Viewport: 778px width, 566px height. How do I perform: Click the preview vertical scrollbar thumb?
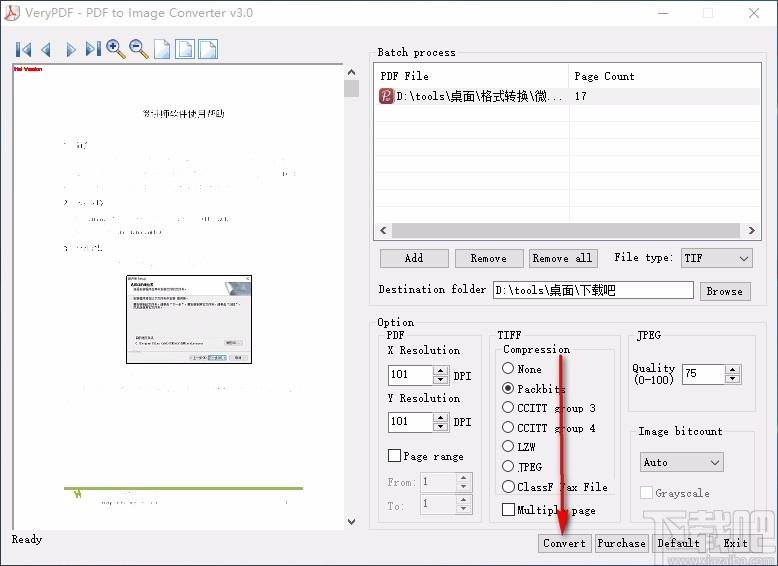pos(351,89)
